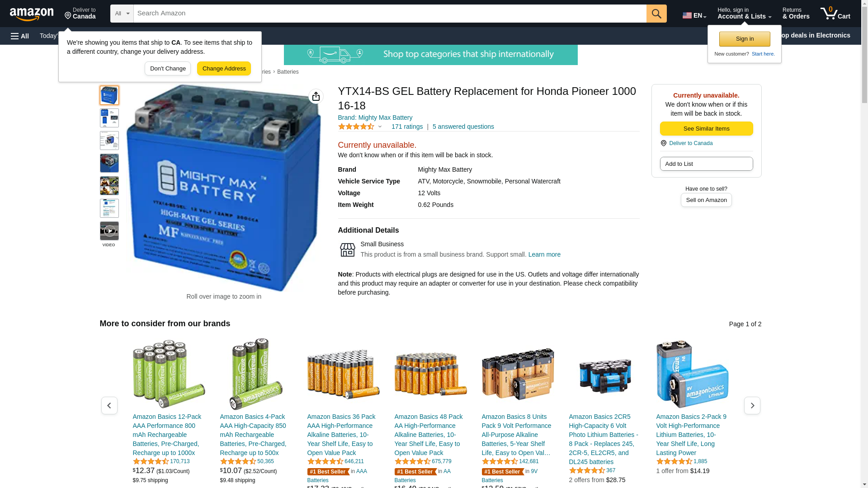This screenshot has width=868, height=488.
Task: Click the Amazon logo
Action: 32,14
